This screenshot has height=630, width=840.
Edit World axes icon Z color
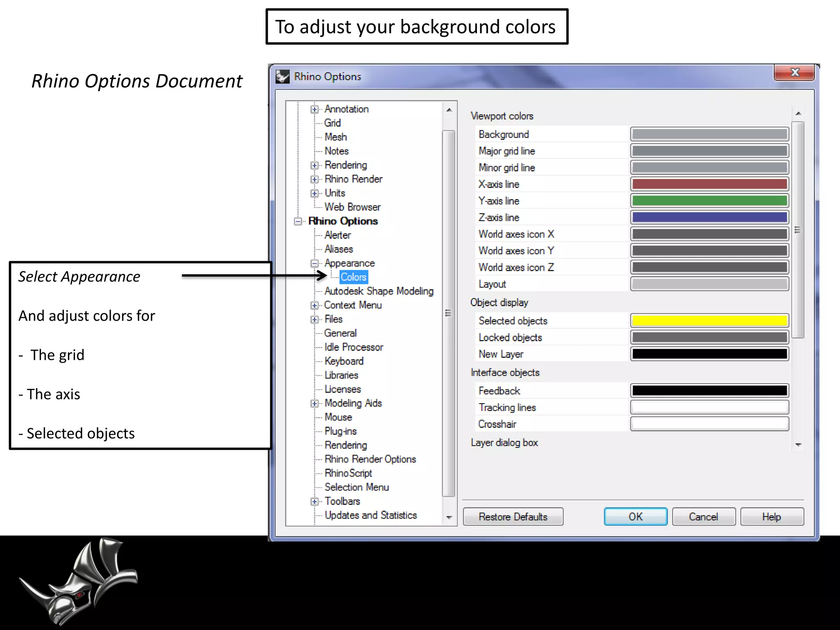(x=710, y=267)
